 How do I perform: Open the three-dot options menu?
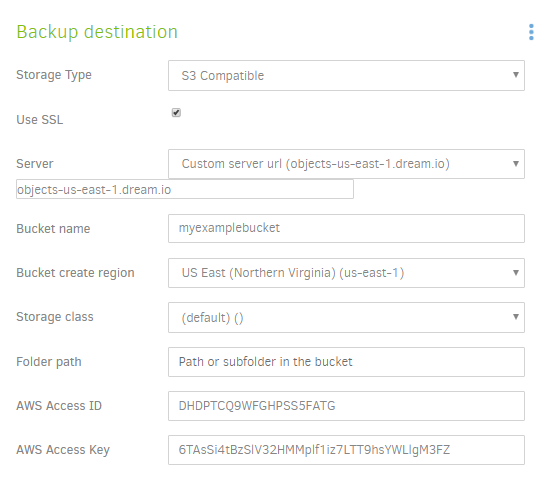click(531, 32)
